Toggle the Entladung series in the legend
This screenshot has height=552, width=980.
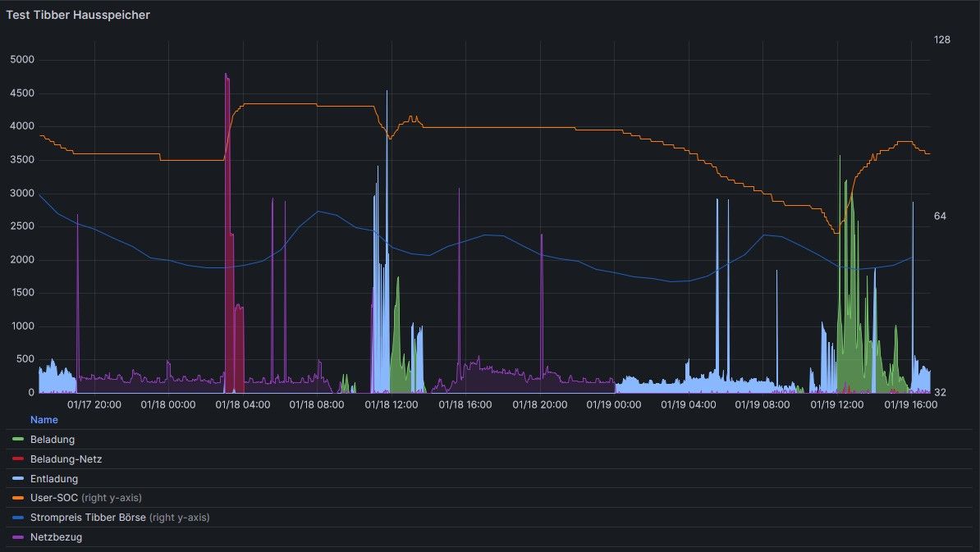click(x=54, y=479)
